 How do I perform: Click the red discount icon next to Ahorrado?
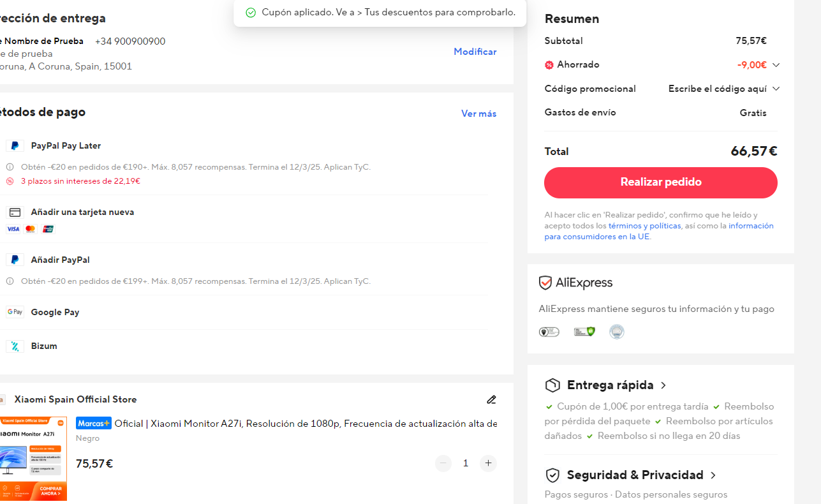click(549, 65)
